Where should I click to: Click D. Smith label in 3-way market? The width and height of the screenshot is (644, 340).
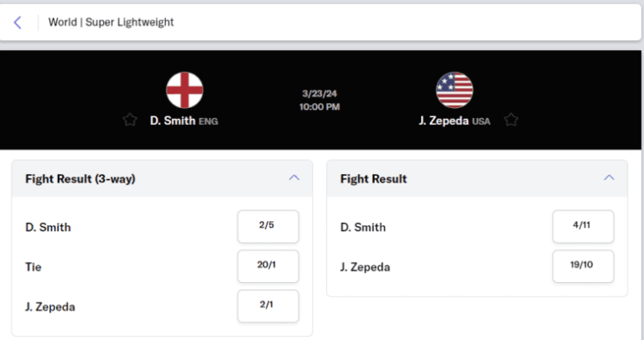(48, 227)
